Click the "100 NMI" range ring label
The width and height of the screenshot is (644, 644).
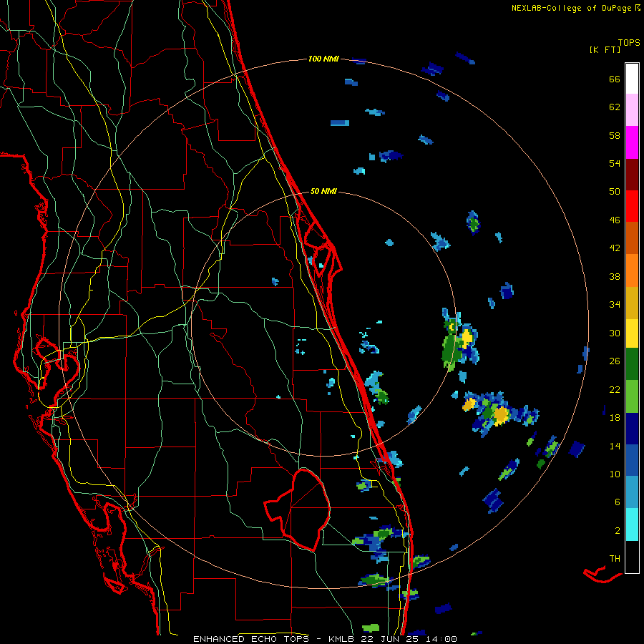pyautogui.click(x=323, y=59)
